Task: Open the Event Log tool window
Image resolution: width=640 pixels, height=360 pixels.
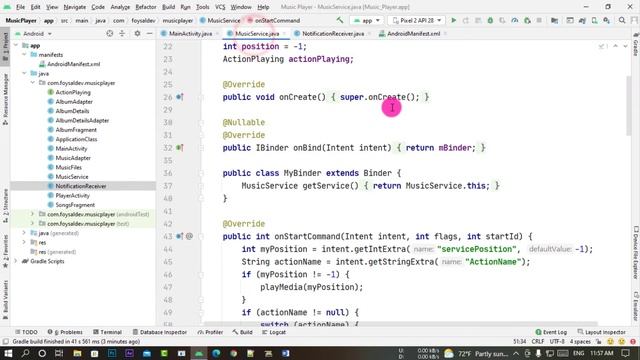Action: [x=551, y=332]
